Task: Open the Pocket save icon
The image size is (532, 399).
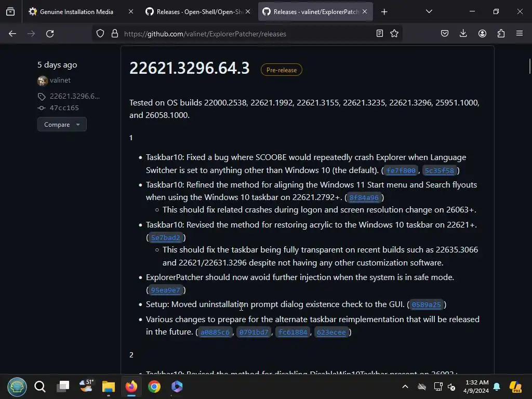Action: click(x=445, y=33)
